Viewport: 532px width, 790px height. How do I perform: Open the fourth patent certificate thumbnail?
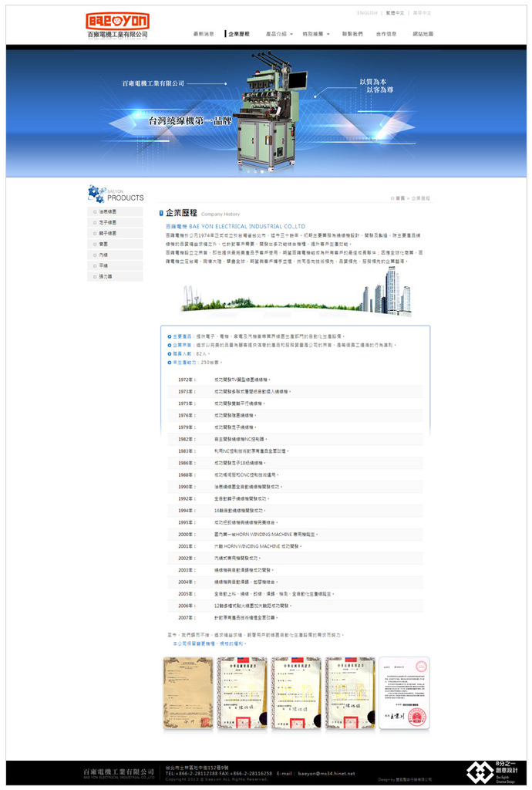(350, 694)
